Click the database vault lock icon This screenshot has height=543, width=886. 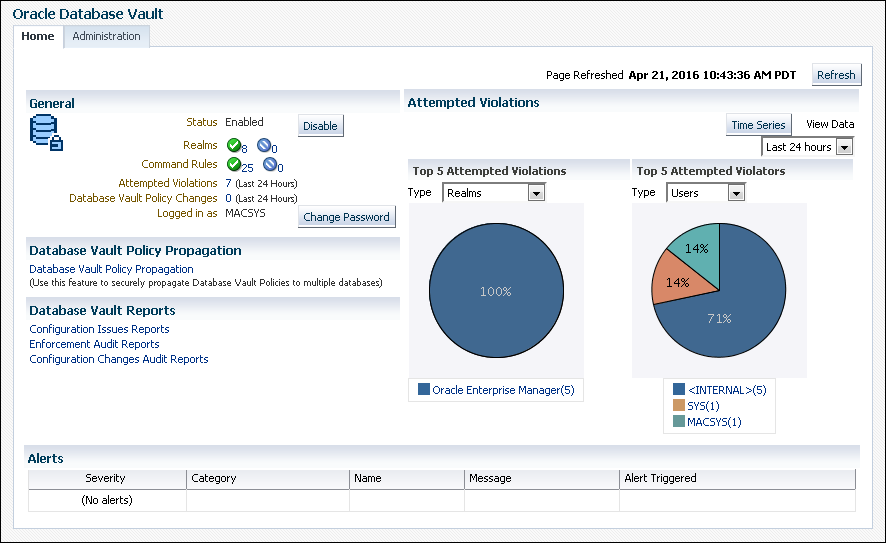[46, 132]
